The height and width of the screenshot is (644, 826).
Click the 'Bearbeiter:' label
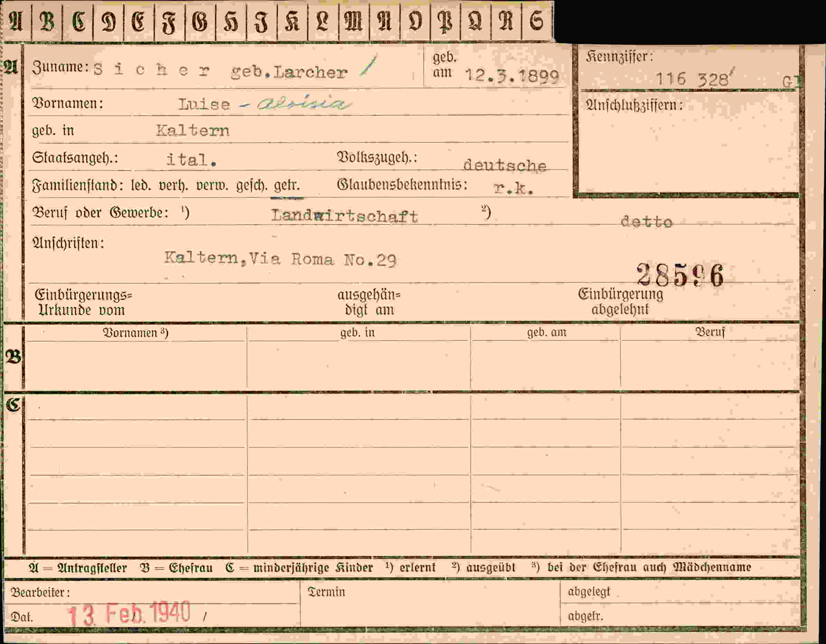[x=40, y=592]
